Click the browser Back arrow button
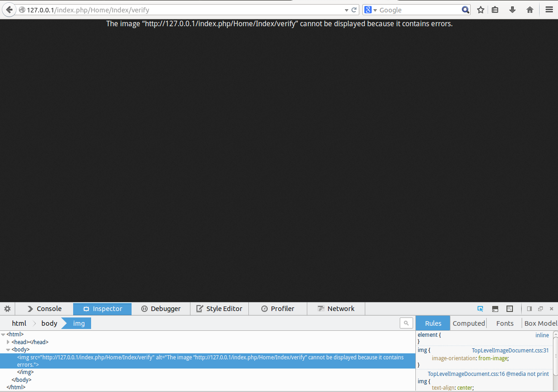The width and height of the screenshot is (558, 392). point(9,10)
